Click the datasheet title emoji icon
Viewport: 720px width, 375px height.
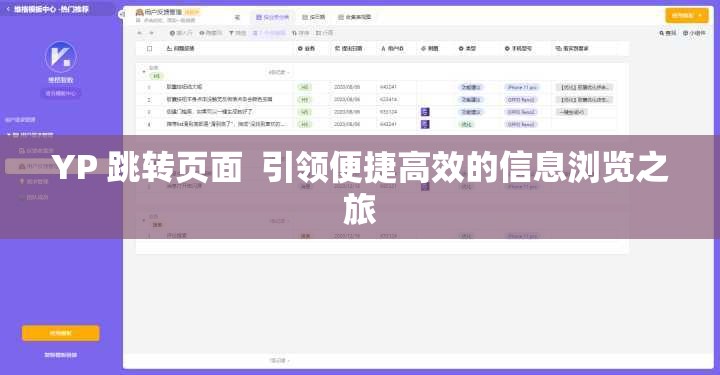[x=139, y=12]
